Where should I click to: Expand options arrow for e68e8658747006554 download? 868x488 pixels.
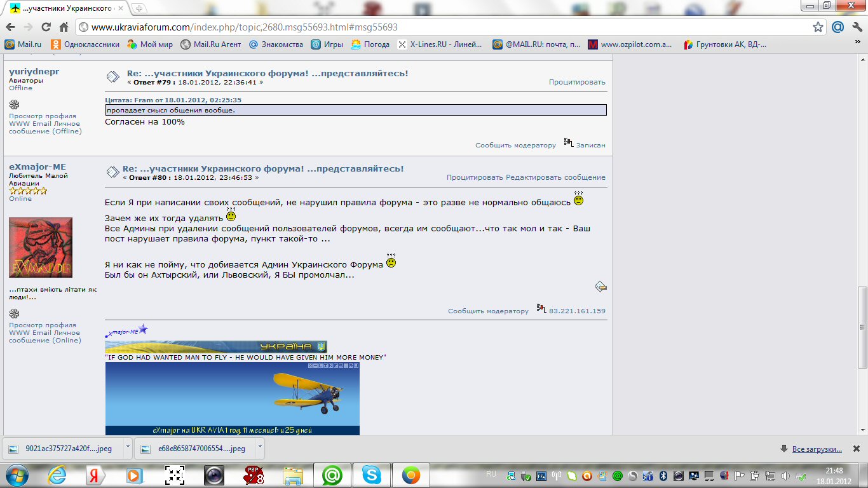pos(261,447)
